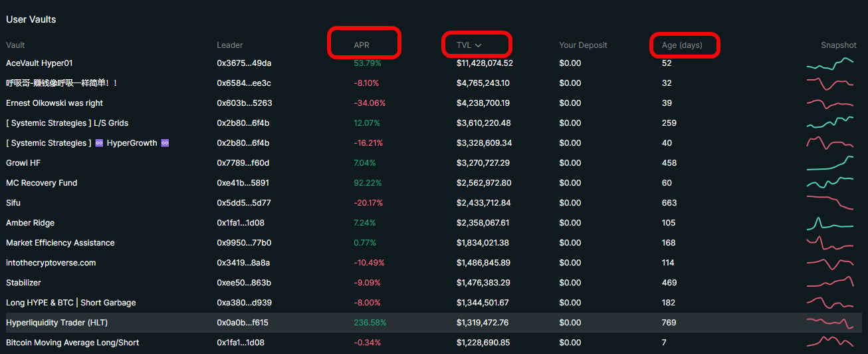Select Bitcoin Moving Average Long/Short vault
868x354 pixels.
click(x=72, y=343)
